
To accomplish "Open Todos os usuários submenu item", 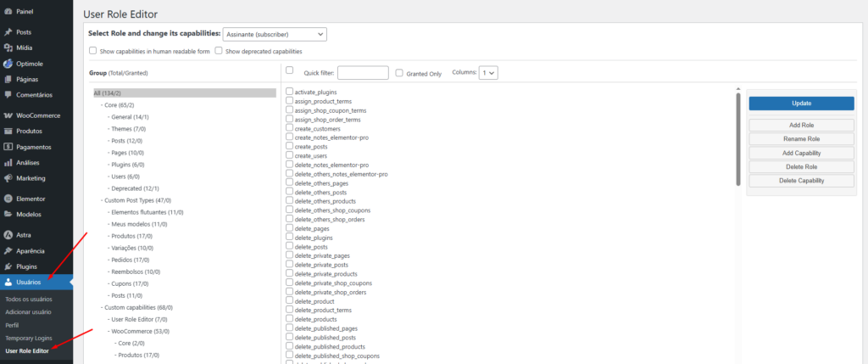I will coord(31,300).
